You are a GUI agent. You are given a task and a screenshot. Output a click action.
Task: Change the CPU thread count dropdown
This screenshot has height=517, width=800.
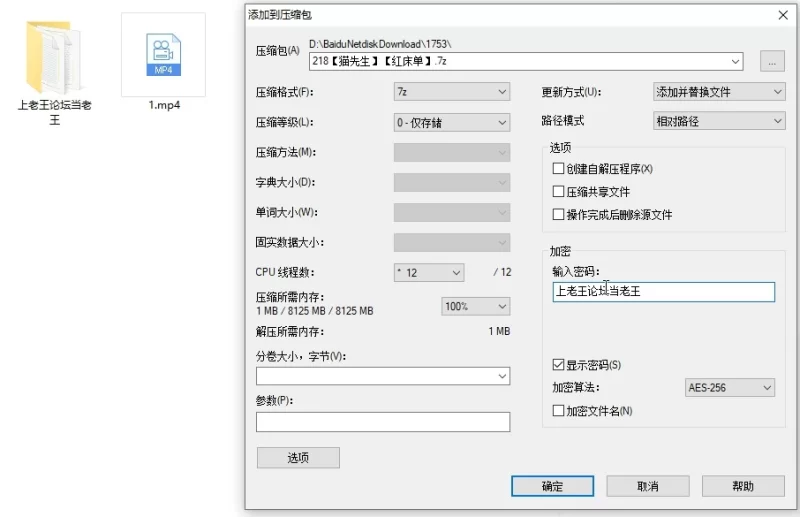pos(429,272)
